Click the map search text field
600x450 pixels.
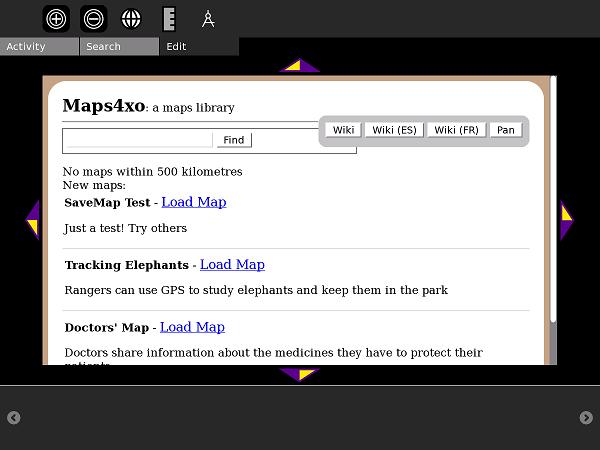(139, 140)
